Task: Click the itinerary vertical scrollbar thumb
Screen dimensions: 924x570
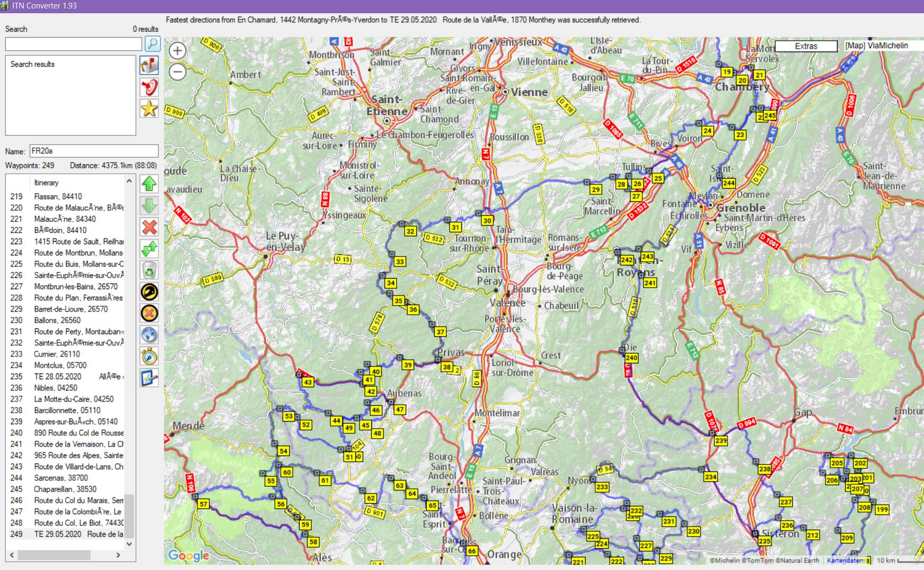Action: (129, 516)
